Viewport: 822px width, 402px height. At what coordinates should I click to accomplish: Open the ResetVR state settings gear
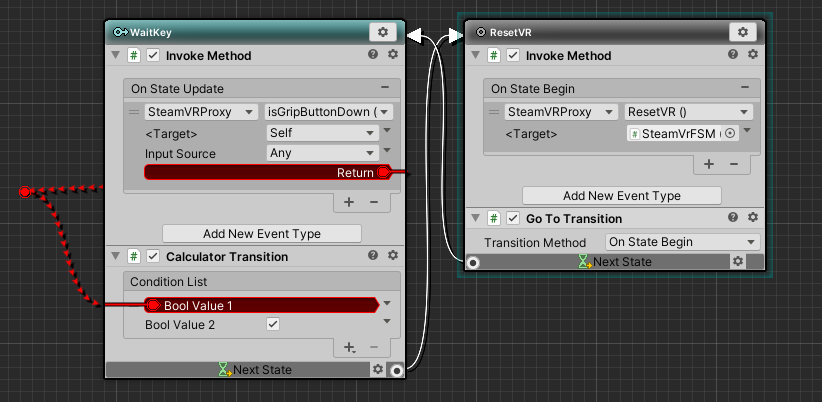coord(742,33)
